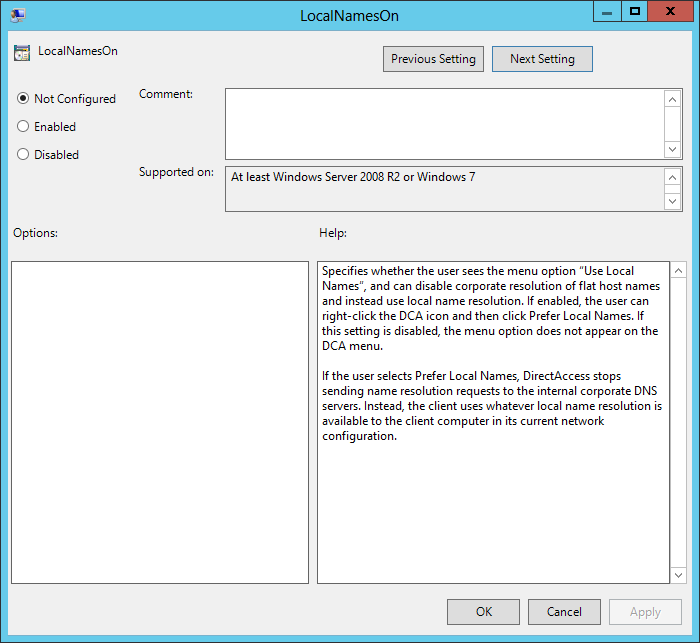Click the title bar system menu icon

pyautogui.click(x=18, y=14)
